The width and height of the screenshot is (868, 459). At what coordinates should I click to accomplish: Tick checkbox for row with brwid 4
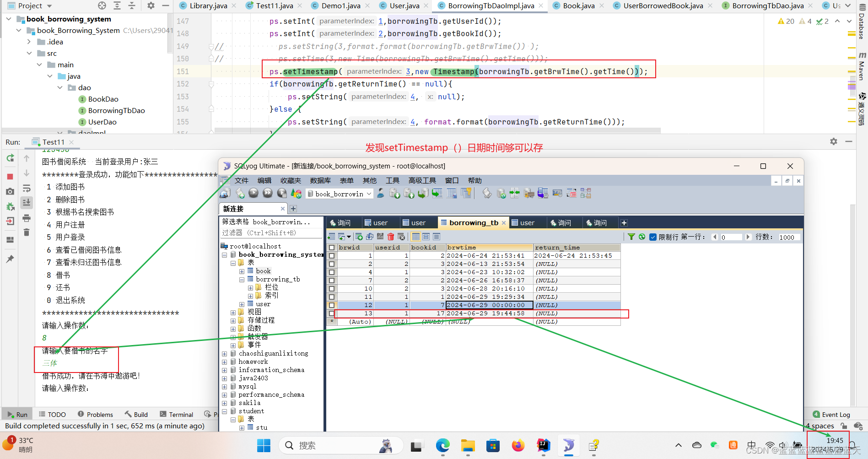tap(332, 272)
